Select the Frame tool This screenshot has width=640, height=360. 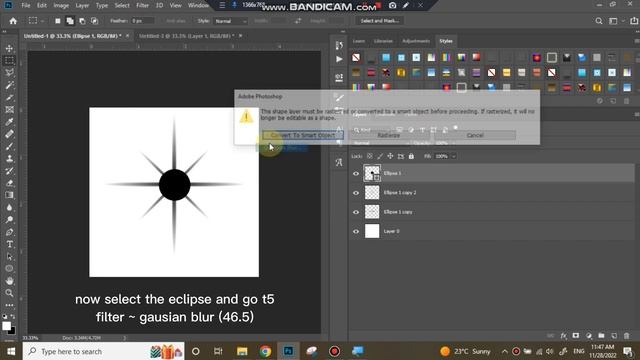[9, 109]
